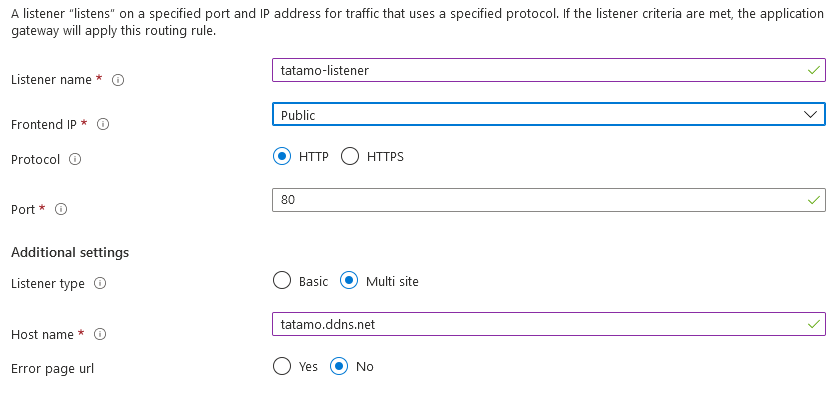Focus the Port field containing 80
Screen dimensions: 837x412
tap(540, 200)
